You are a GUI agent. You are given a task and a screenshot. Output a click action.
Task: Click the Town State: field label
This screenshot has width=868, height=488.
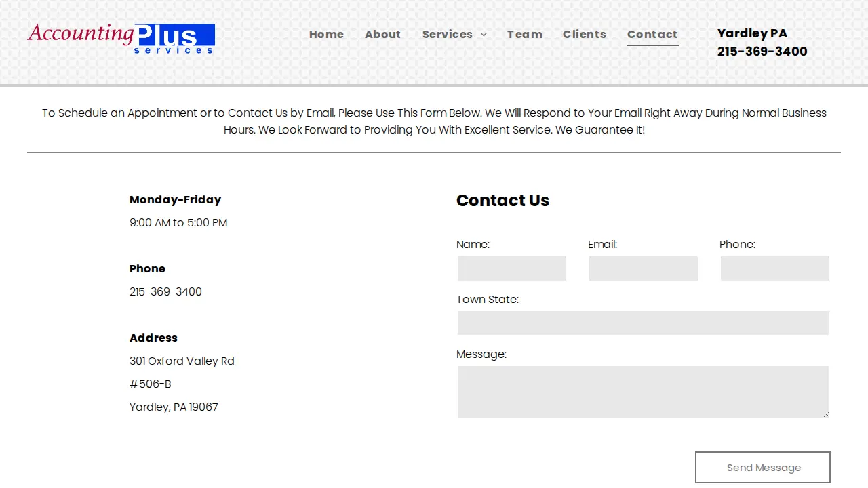(488, 299)
